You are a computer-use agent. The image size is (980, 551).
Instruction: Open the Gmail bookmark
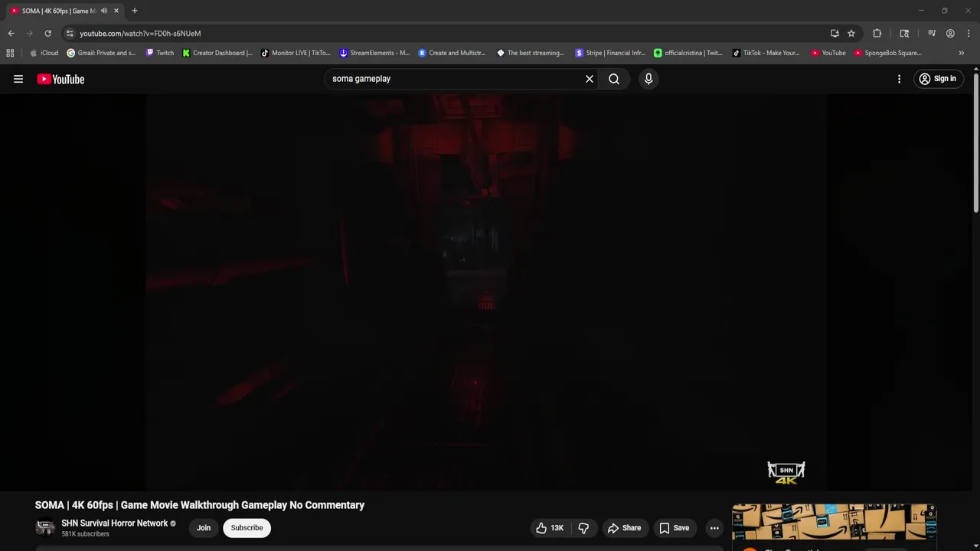101,53
